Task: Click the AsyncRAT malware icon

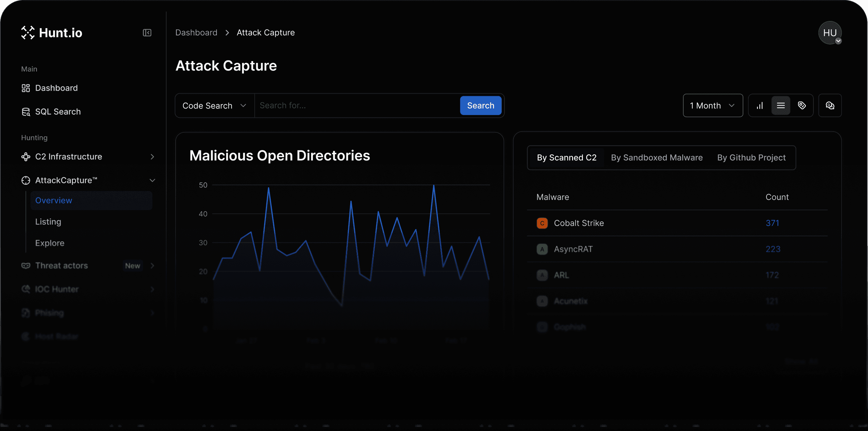Action: point(542,249)
